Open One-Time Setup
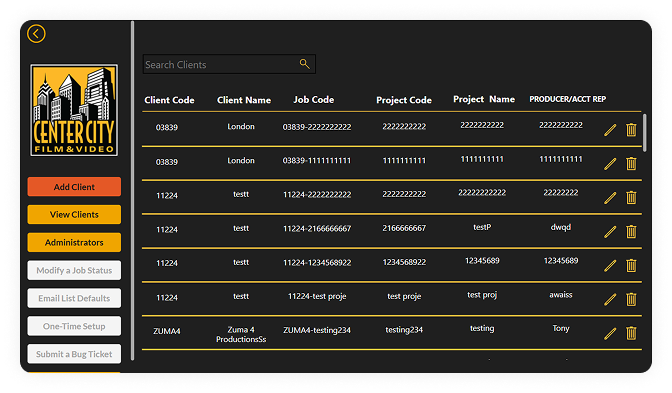672x393 pixels. 74,326
